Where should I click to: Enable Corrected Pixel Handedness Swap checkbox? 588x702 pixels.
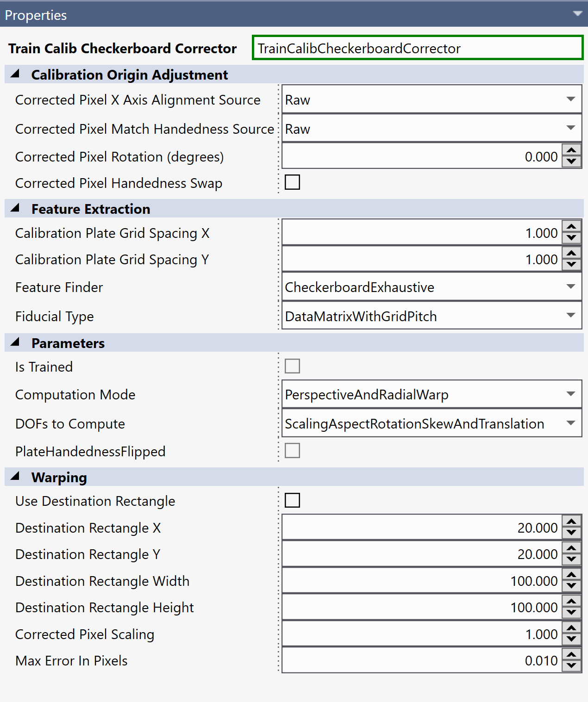(x=292, y=182)
